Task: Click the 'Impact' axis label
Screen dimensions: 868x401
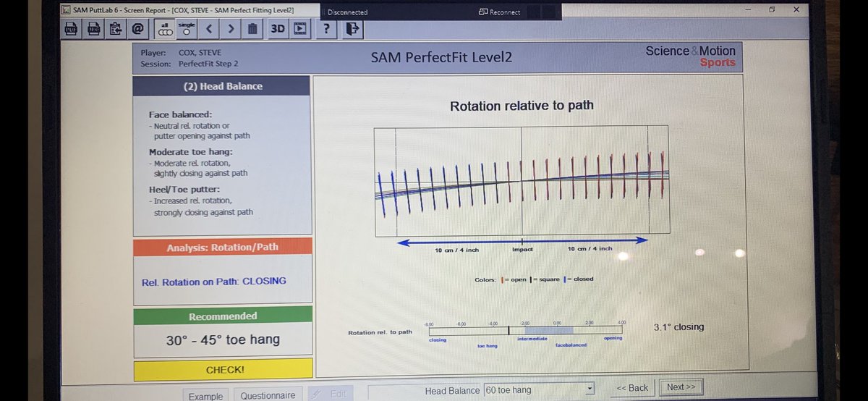Action: pyautogui.click(x=522, y=249)
